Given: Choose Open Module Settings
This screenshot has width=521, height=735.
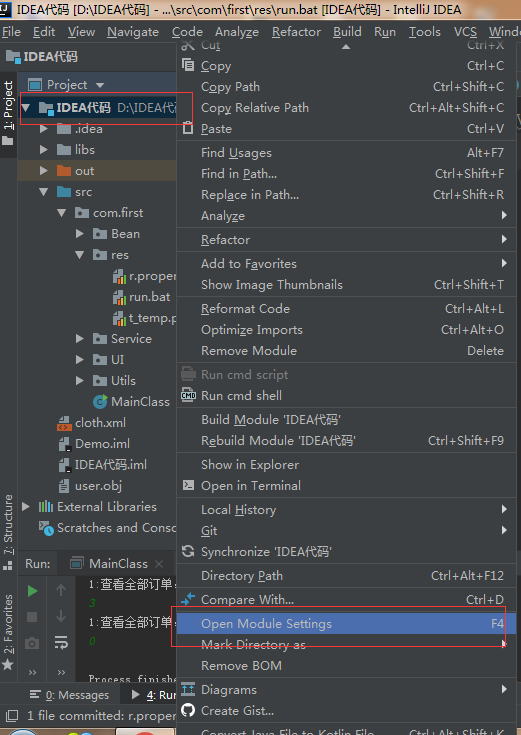Looking at the screenshot, I should pyautogui.click(x=347, y=623).
